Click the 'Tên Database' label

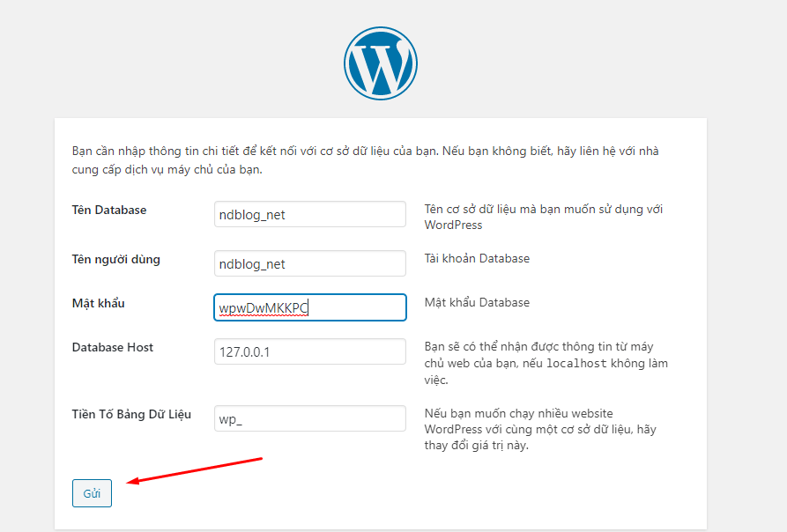point(109,211)
